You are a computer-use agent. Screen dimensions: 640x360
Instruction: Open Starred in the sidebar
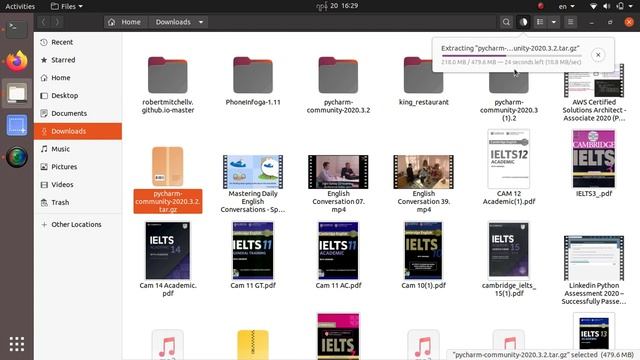pos(78,60)
